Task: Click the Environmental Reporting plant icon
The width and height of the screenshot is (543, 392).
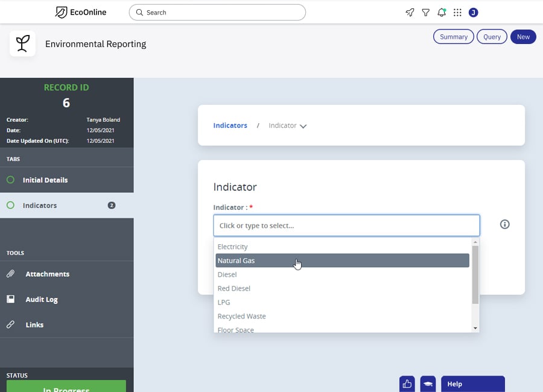Action: point(22,43)
